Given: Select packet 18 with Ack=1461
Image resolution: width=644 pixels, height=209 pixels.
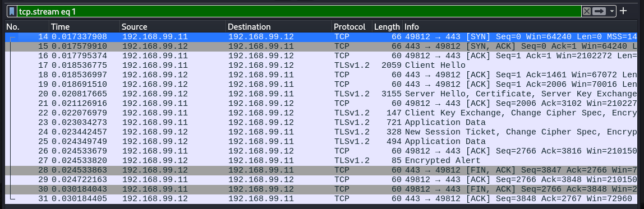Looking at the screenshot, I should [x=321, y=75].
